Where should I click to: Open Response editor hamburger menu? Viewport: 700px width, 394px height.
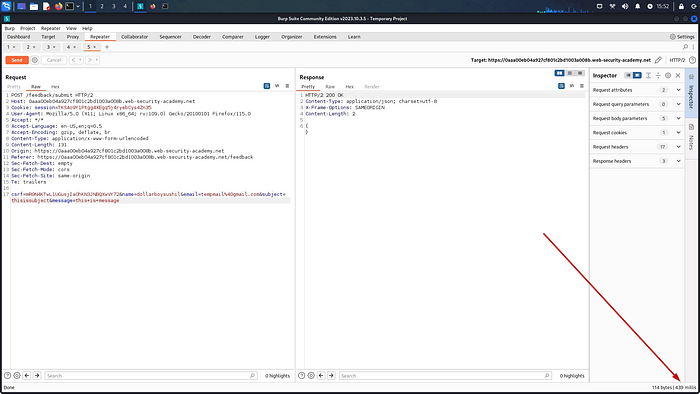click(x=582, y=86)
